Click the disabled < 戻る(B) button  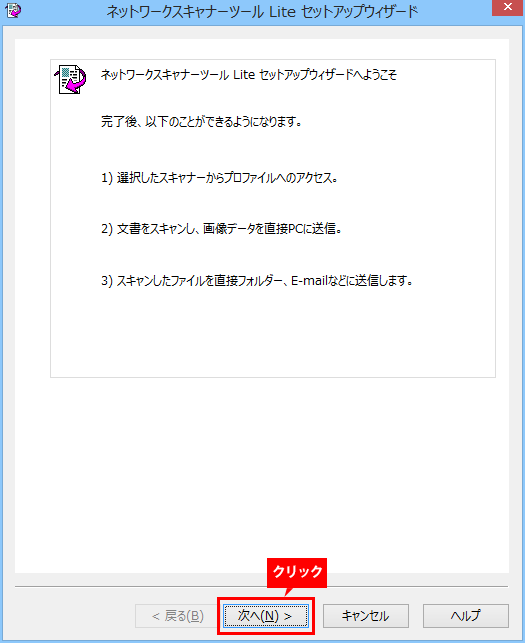point(178,616)
